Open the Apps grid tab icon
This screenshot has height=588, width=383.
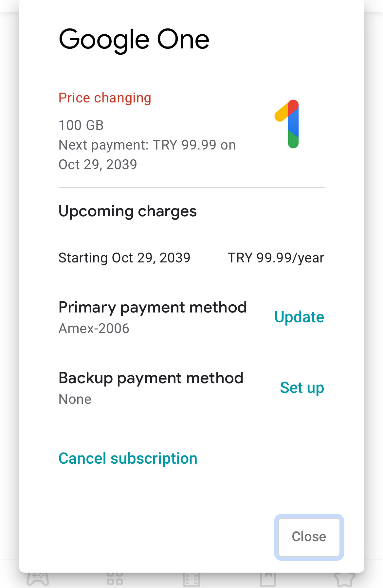115,579
